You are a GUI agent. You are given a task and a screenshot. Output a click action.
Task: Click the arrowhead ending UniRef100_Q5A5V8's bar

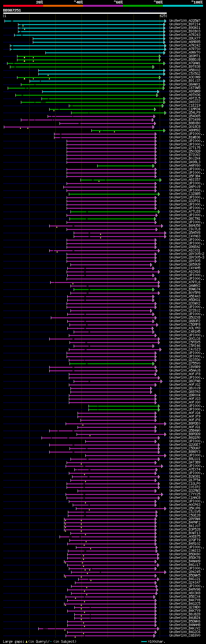click(165, 233)
